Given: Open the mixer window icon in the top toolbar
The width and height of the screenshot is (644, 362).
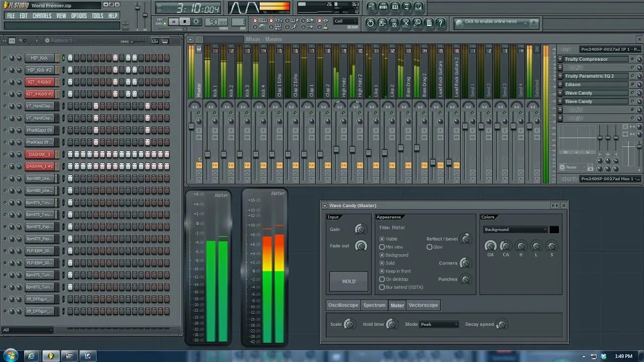Looking at the screenshot, I should tap(419, 7).
